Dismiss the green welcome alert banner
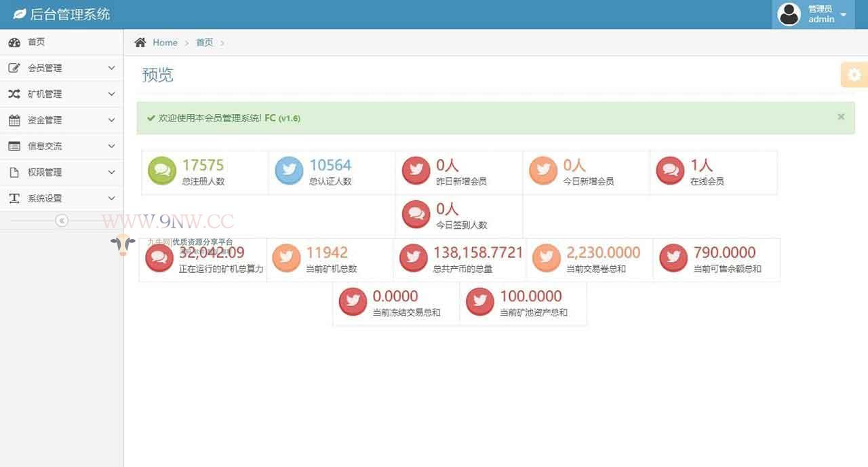 [x=841, y=117]
